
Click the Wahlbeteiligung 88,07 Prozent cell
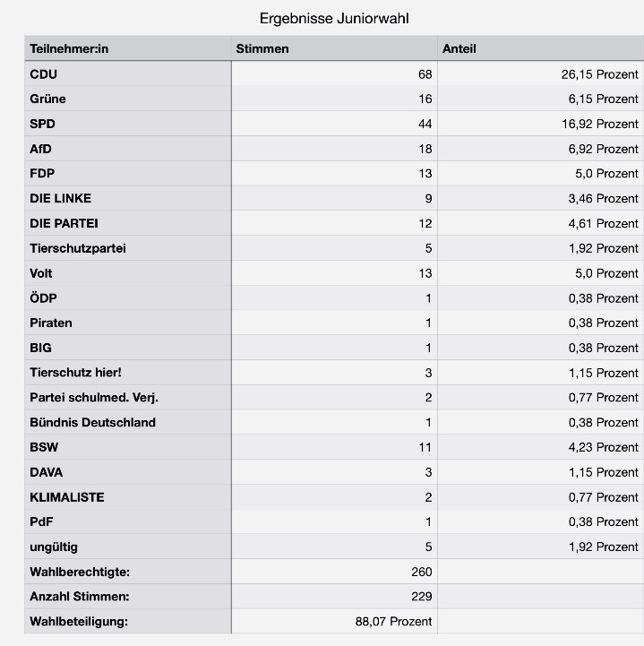pyautogui.click(x=334, y=621)
